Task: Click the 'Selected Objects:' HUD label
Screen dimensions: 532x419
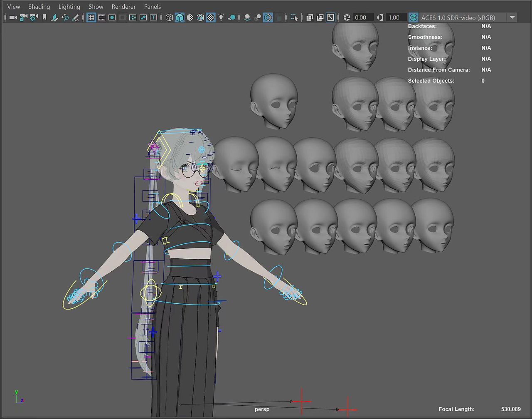Action: coord(431,81)
